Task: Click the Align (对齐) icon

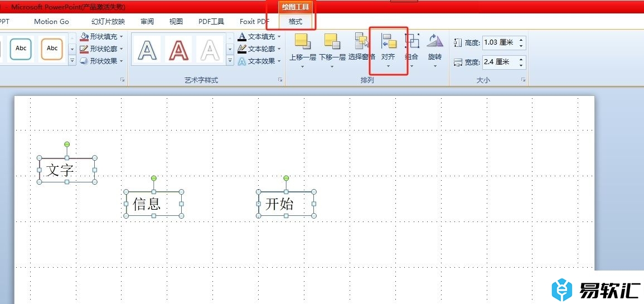Action: click(389, 41)
